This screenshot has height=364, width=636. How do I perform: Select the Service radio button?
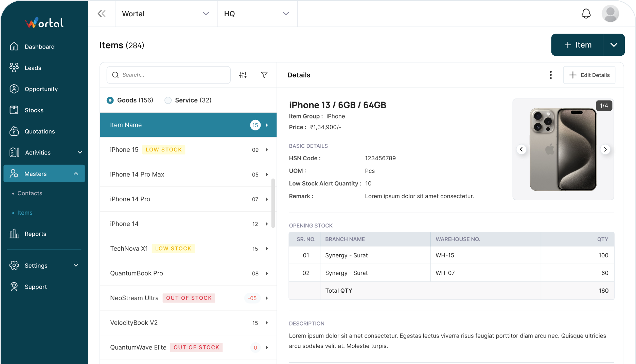168,100
